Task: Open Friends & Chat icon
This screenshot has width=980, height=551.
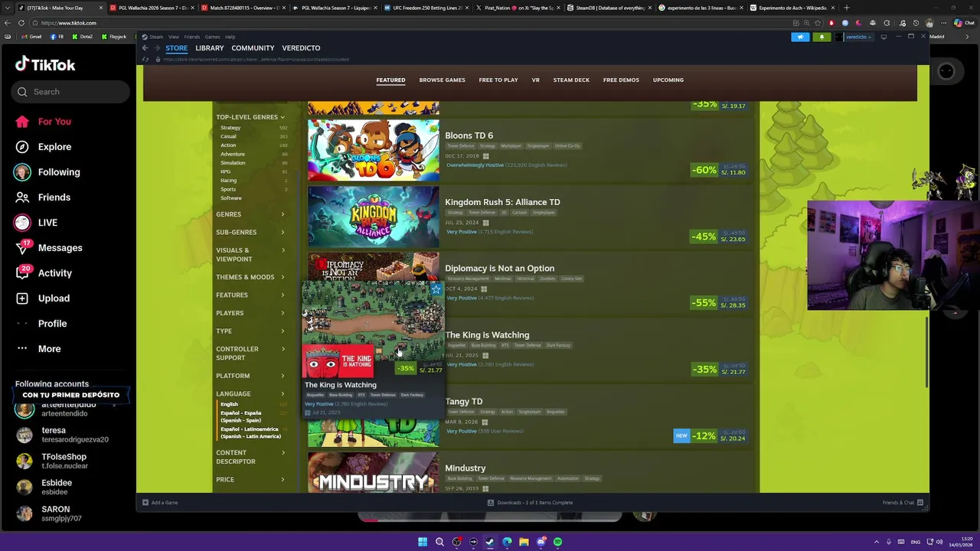Action: click(x=920, y=503)
